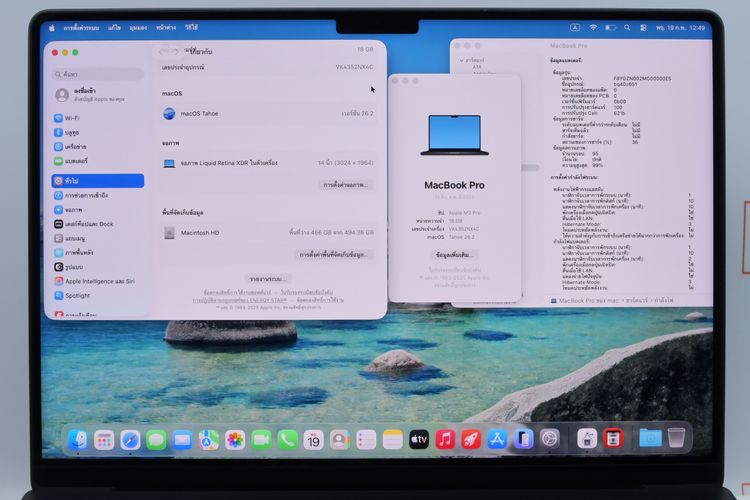Open System Settings gear icon in the Dock

click(x=550, y=438)
